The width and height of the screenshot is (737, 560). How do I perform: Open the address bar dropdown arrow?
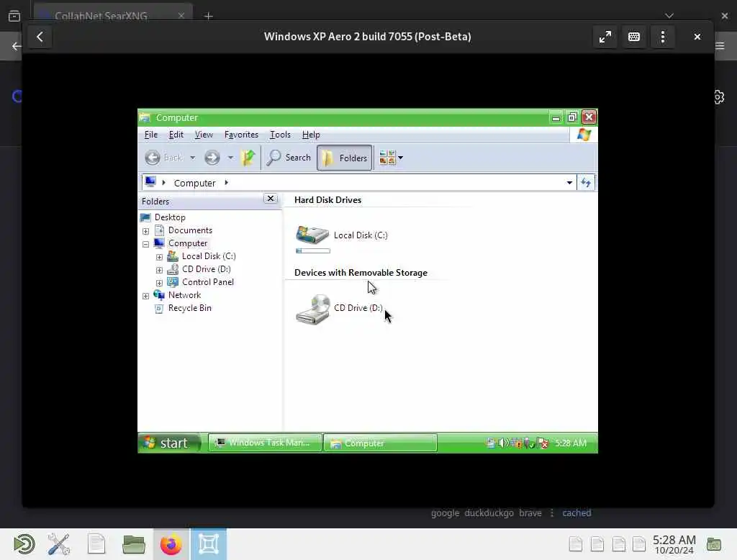click(569, 182)
